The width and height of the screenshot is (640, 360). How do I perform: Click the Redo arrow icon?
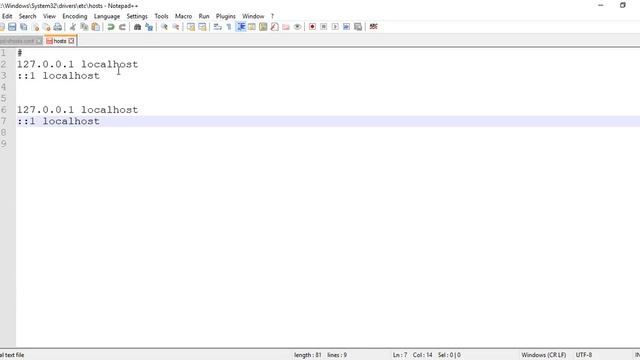tap(122, 27)
